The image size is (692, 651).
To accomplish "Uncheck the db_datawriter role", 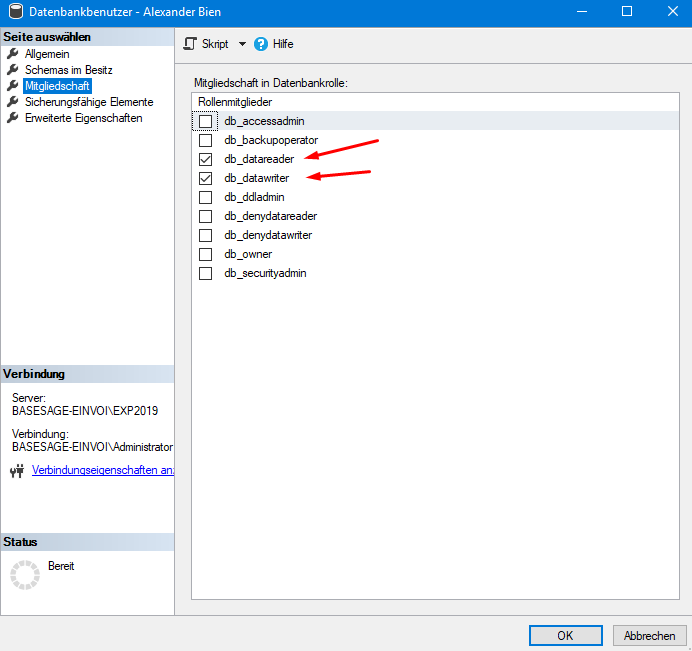I will pos(206,178).
